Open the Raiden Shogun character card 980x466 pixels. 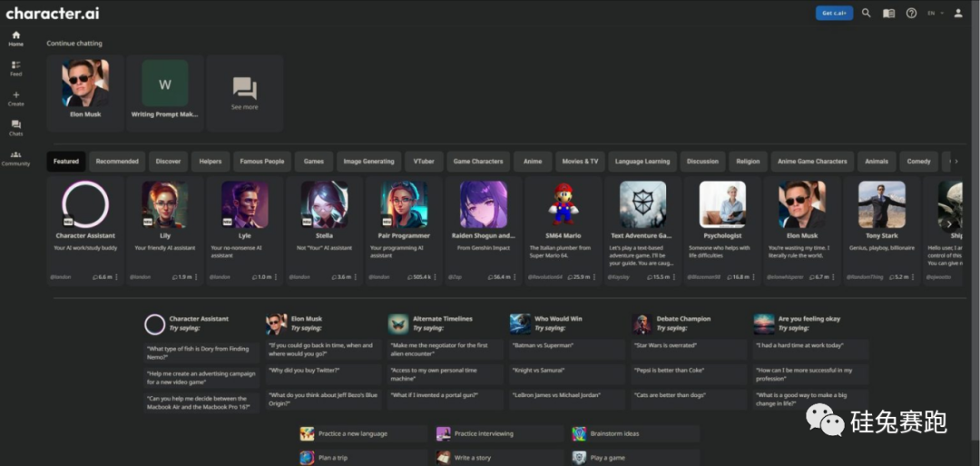pos(484,231)
